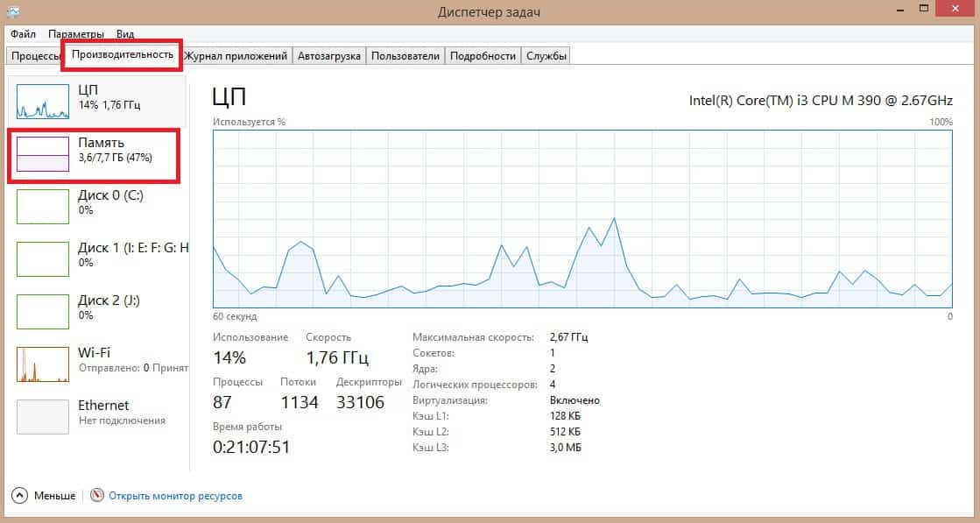Switch to Журнал приложений tab
The height and width of the screenshot is (523, 980).
click(x=236, y=56)
